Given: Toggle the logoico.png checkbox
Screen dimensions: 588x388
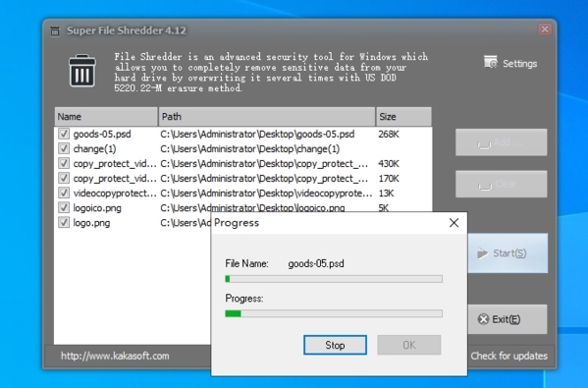Looking at the screenshot, I should [64, 207].
